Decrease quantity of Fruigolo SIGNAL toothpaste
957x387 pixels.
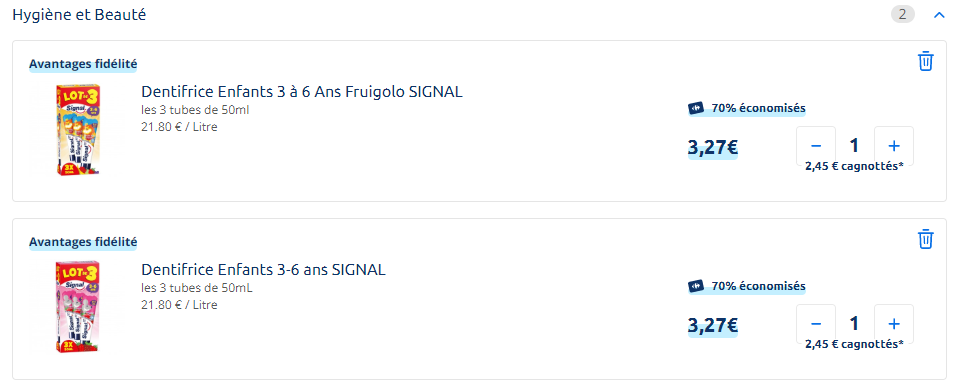(816, 146)
